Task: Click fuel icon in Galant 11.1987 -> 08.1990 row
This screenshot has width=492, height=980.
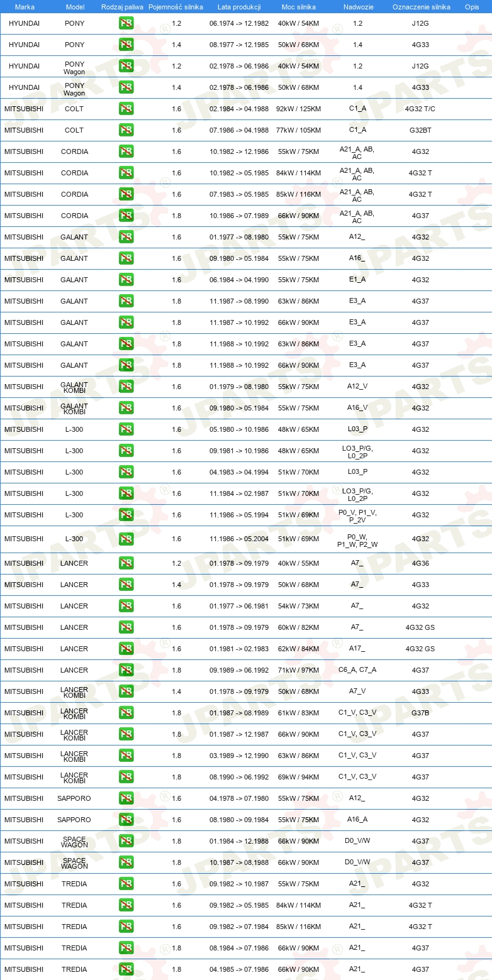Action: 126,301
